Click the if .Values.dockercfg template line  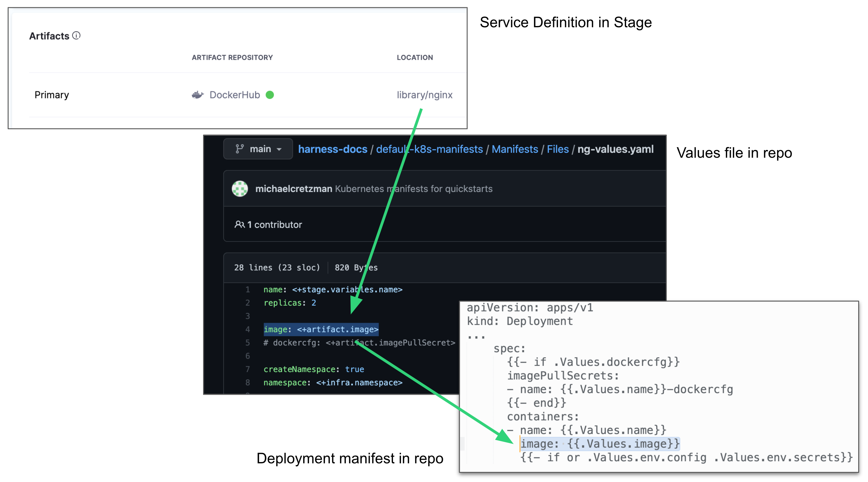tap(593, 362)
